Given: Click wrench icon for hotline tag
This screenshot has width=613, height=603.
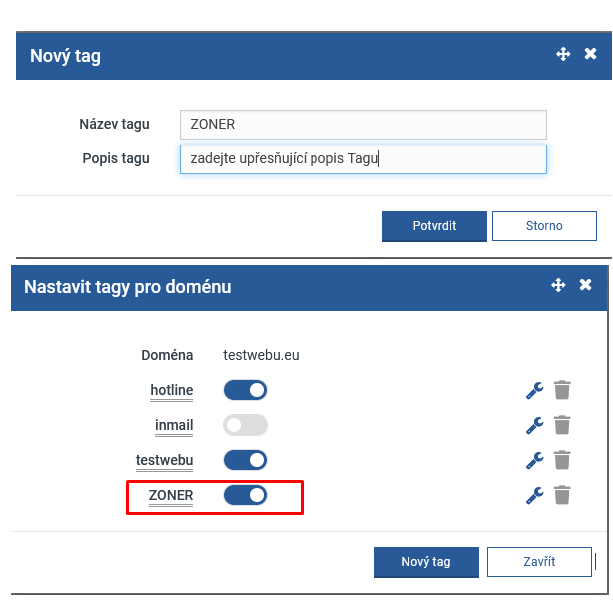Looking at the screenshot, I should pyautogui.click(x=534, y=390).
